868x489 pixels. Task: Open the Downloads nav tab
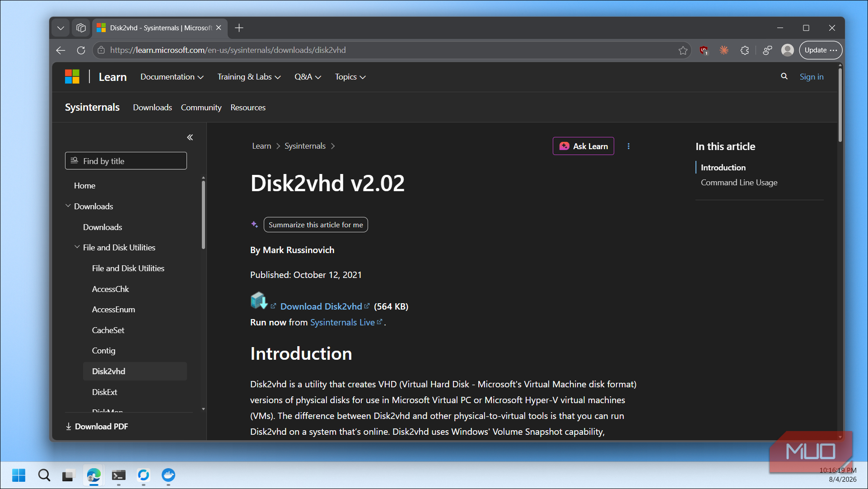pos(152,108)
